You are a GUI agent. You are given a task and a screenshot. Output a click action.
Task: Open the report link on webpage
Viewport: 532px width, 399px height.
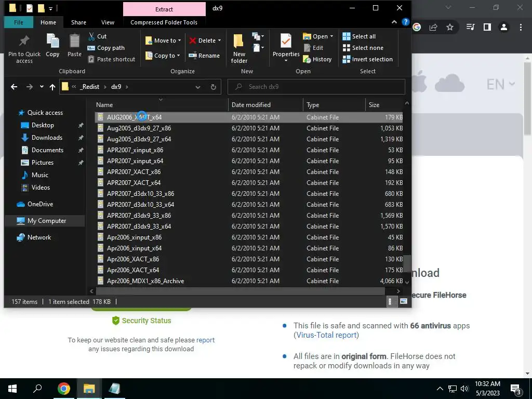click(x=205, y=340)
